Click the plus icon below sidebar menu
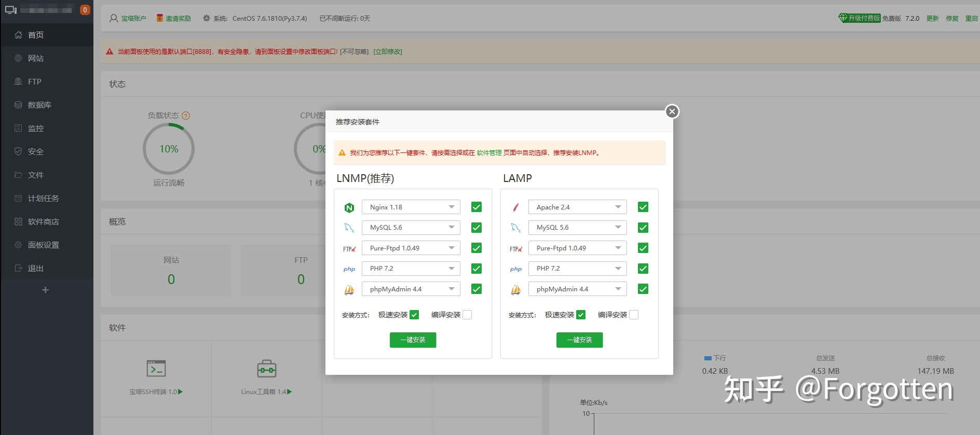The image size is (980, 435). [45, 290]
